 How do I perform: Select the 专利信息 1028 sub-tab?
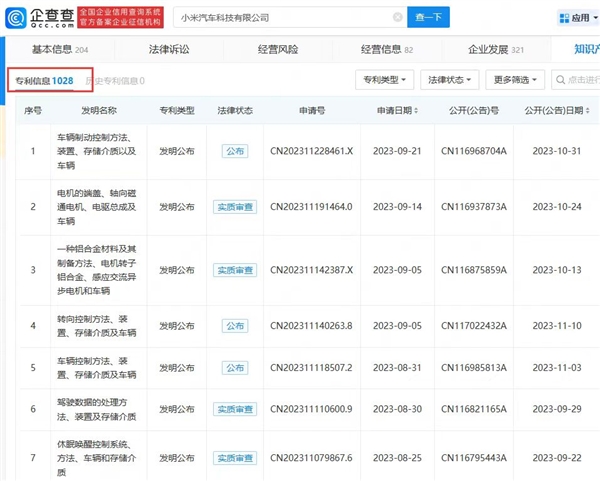(44, 81)
